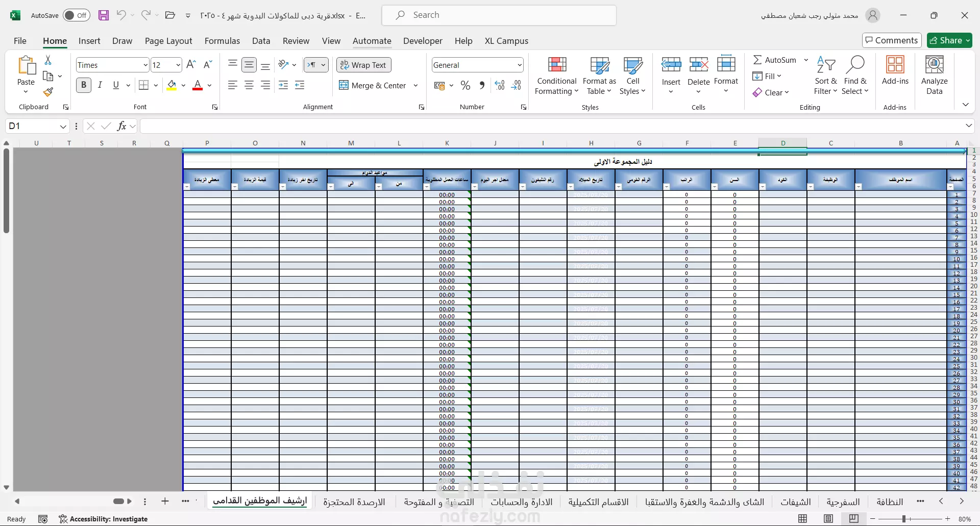Toggle AutoSave switch
The width and height of the screenshot is (980, 526).
[77, 15]
